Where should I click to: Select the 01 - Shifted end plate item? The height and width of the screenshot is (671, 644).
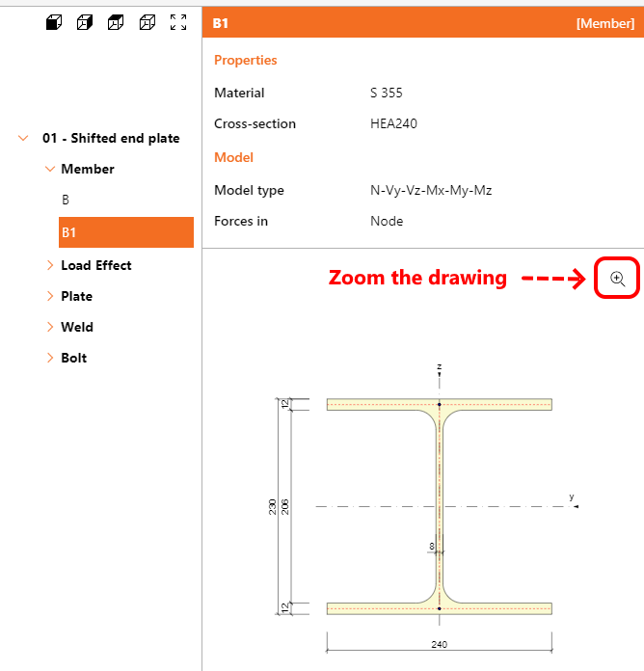point(111,138)
